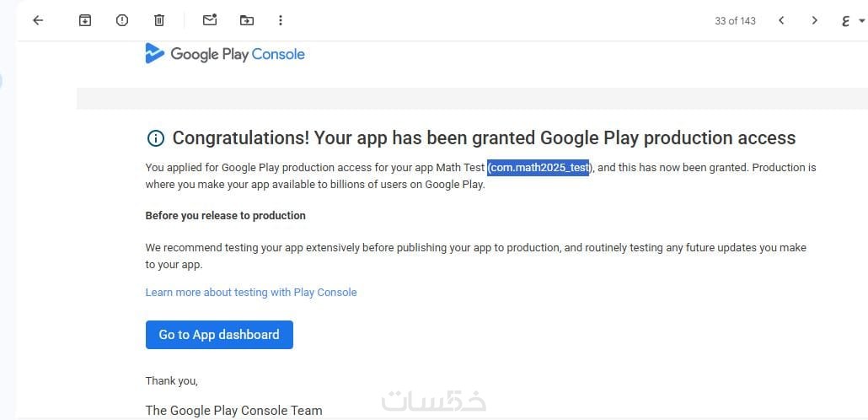868x420 pixels.
Task: Open the three-dot More options menu
Action: coord(281,20)
